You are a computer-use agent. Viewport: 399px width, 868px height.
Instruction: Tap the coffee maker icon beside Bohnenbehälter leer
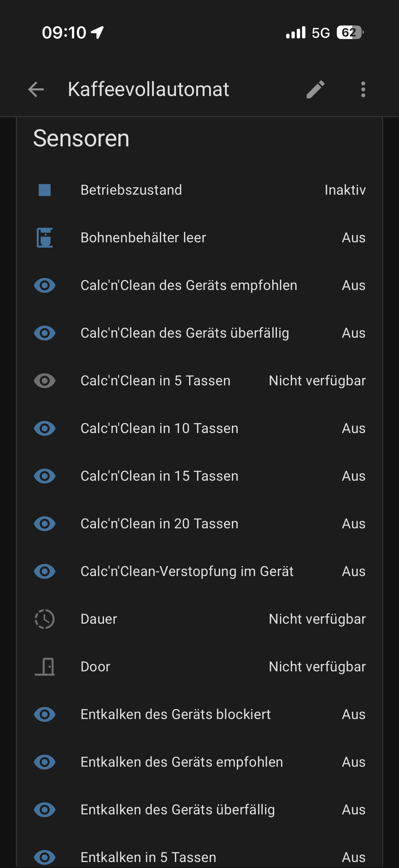[44, 238]
